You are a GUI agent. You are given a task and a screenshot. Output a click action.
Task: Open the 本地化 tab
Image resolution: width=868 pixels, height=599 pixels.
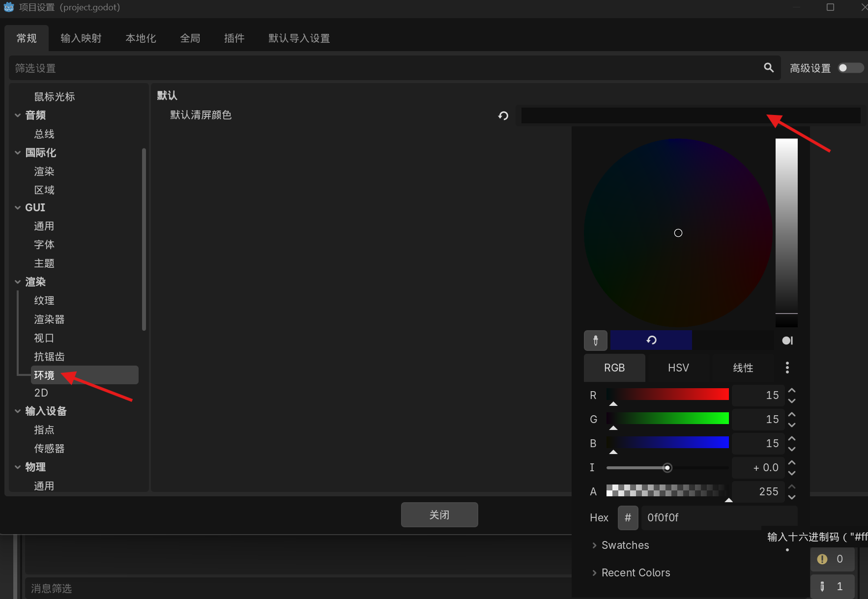[x=141, y=38]
